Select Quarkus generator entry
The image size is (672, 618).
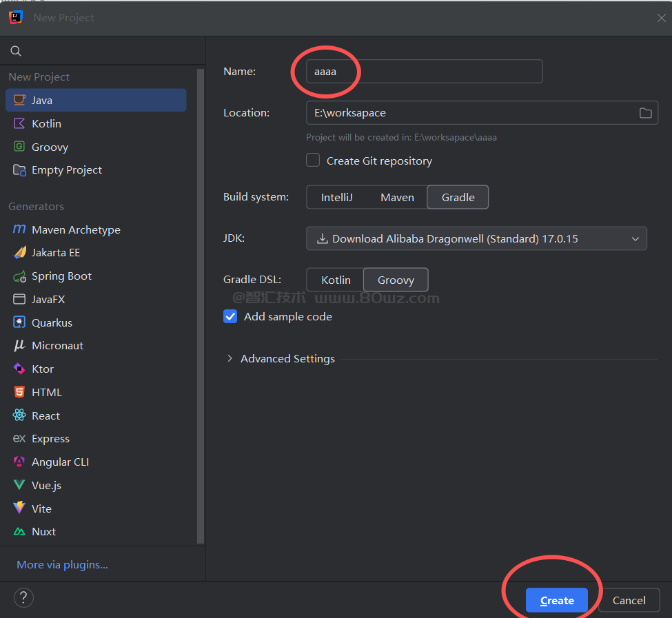coord(96,322)
